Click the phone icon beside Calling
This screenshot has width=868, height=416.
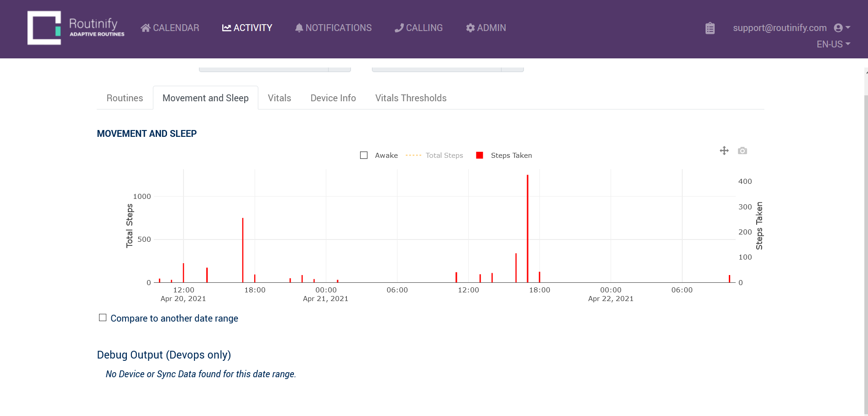399,28
